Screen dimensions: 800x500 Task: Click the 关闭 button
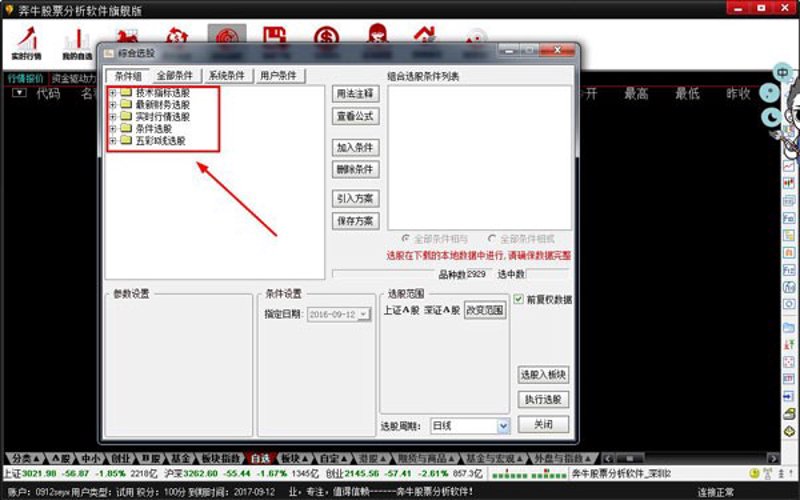tap(543, 424)
